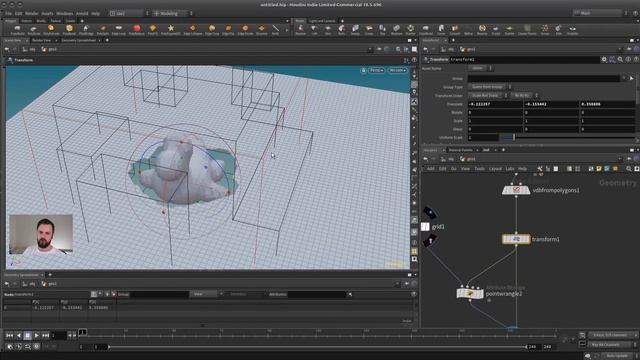
Task: Select the vdbfrompolygons1 node
Action: point(516,190)
